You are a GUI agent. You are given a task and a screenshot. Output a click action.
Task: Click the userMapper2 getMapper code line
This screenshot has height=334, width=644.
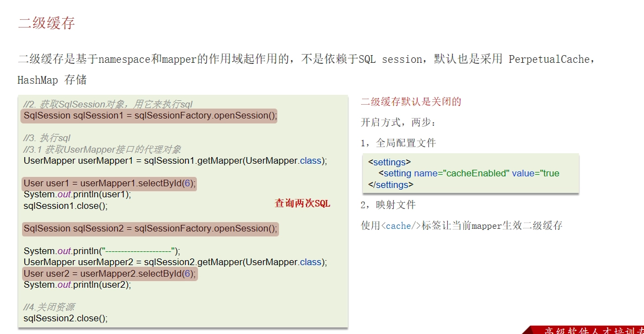175,262
